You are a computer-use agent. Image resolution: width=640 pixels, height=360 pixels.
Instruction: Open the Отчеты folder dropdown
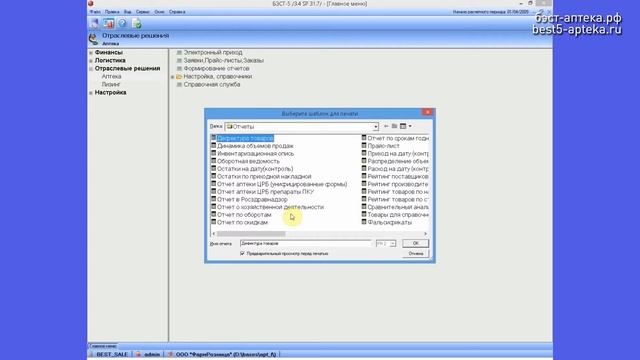point(375,127)
